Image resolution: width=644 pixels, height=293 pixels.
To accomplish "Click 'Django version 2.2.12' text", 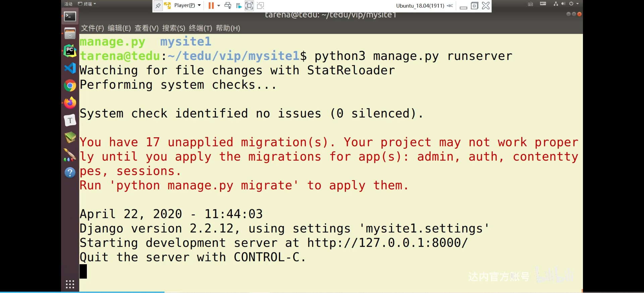I will tap(156, 229).
